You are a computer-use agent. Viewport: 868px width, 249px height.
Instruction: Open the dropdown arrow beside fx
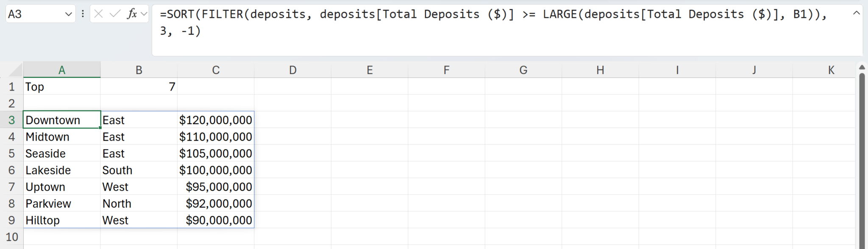[x=144, y=14]
